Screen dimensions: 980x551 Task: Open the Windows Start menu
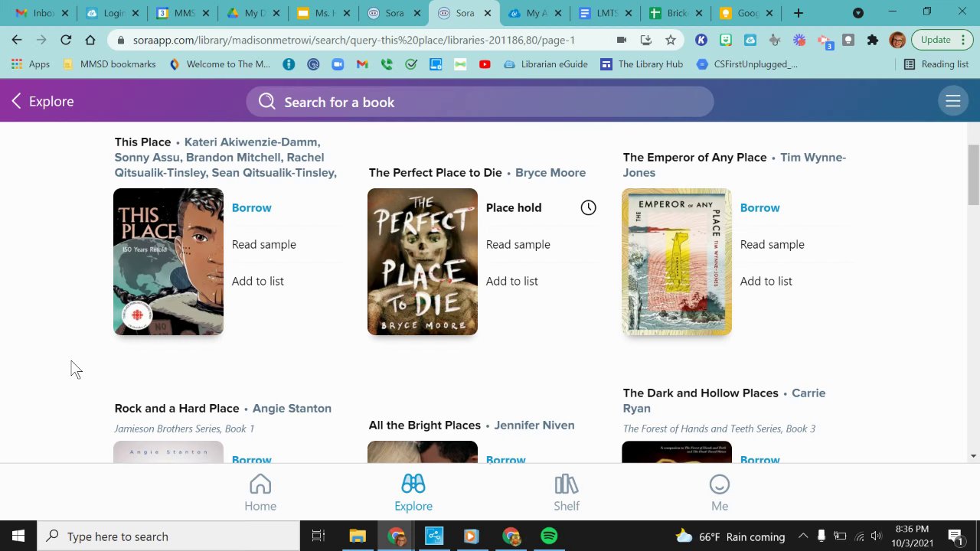tap(18, 536)
